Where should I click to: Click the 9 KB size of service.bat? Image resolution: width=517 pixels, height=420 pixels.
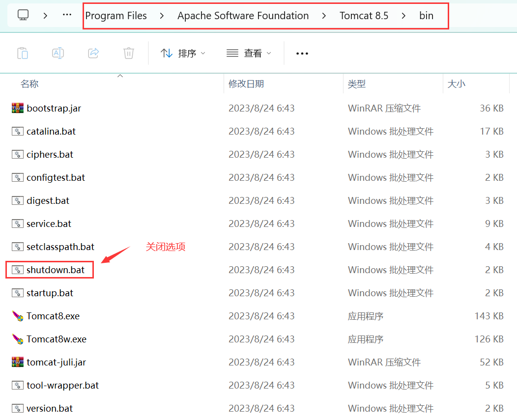point(494,224)
